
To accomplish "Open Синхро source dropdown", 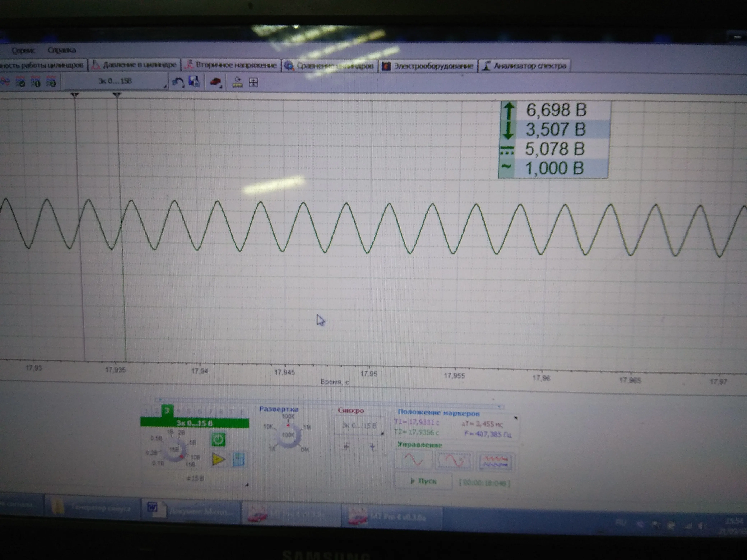I will 359,426.
